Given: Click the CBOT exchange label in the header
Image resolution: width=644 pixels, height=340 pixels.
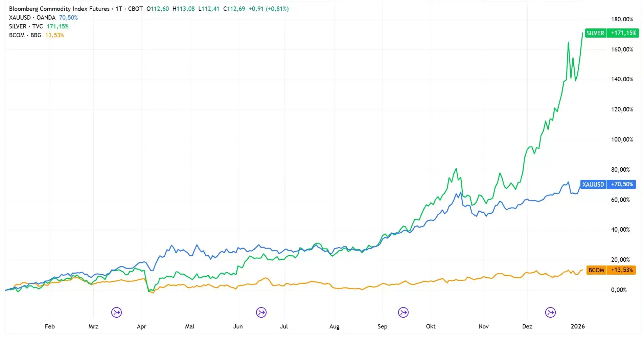Looking at the screenshot, I should point(135,9).
